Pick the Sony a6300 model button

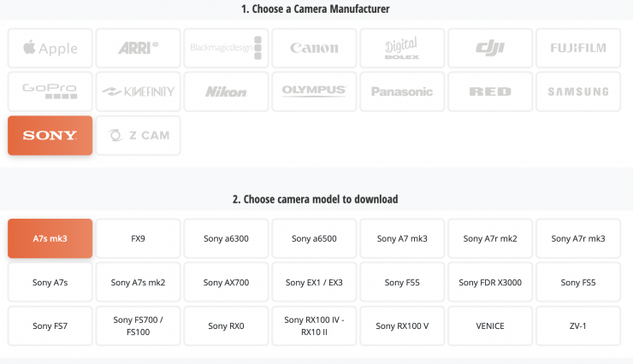tap(226, 238)
